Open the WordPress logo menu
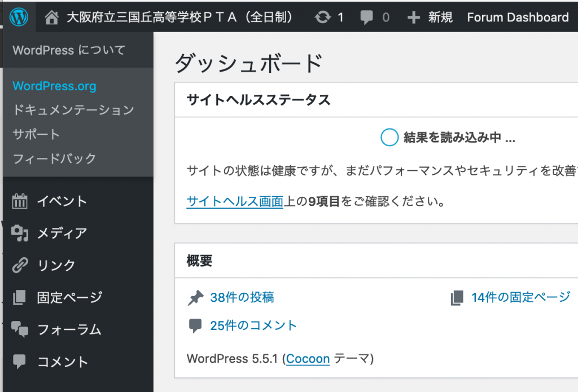 tap(19, 17)
